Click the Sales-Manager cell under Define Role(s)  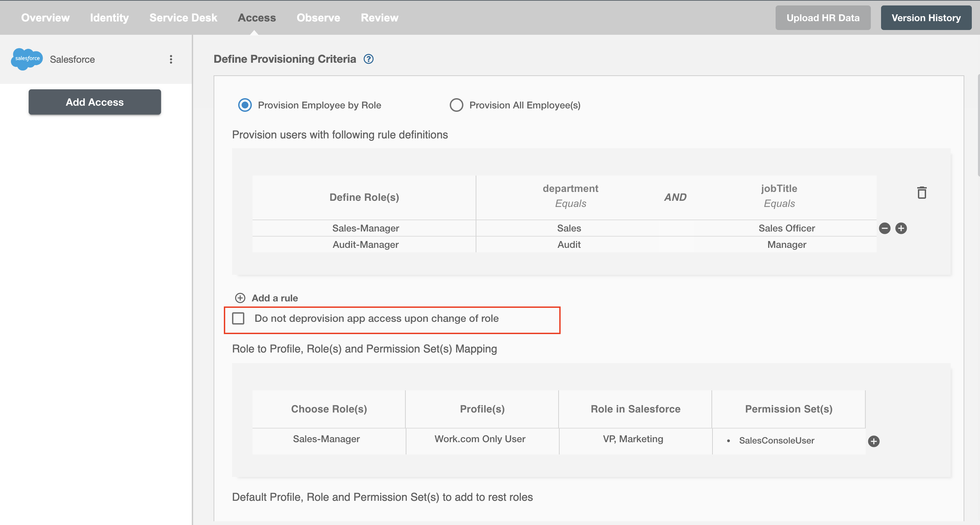[364, 228]
